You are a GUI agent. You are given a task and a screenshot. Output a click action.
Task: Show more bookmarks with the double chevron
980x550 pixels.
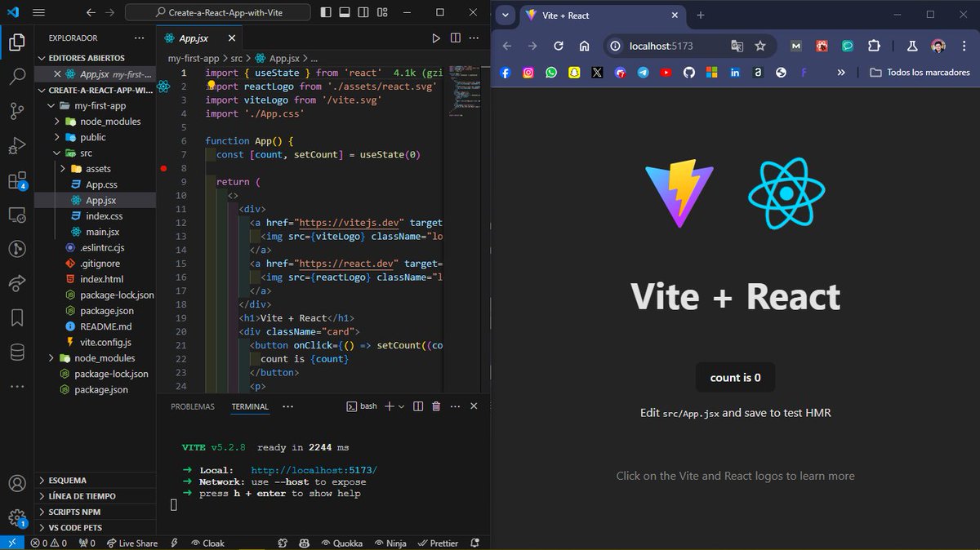841,73
